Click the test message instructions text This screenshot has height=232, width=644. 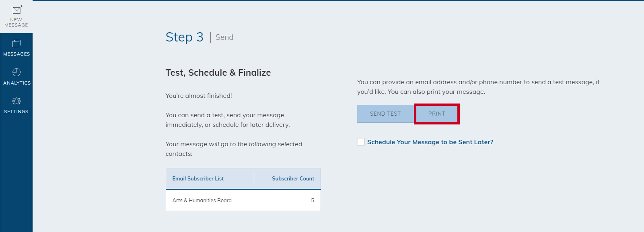pyautogui.click(x=478, y=87)
